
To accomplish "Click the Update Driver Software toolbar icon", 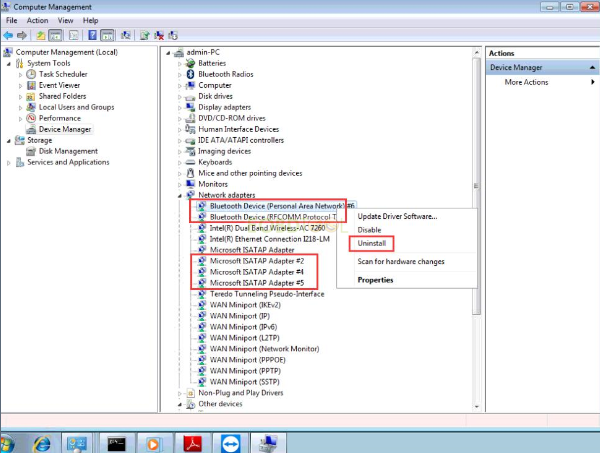I will 145,36.
